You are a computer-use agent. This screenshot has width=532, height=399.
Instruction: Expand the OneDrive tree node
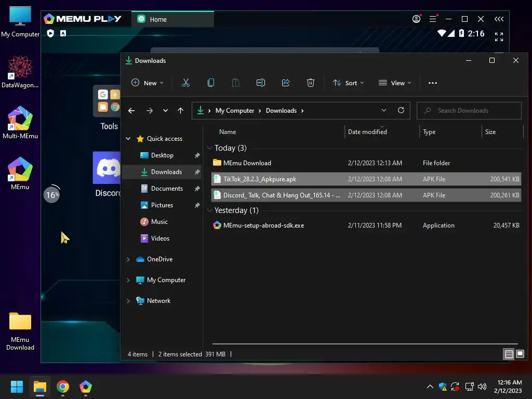click(x=128, y=259)
